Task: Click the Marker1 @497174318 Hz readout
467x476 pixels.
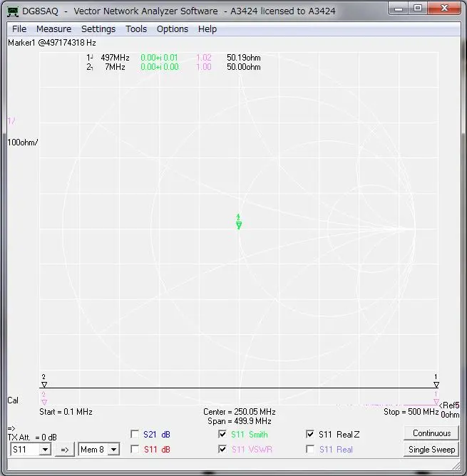Action: point(52,43)
